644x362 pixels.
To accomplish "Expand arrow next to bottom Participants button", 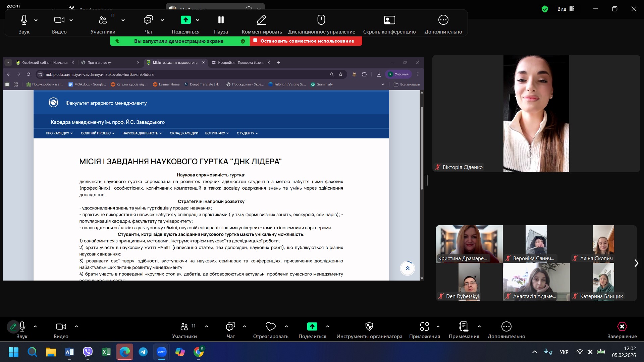I will [207, 326].
